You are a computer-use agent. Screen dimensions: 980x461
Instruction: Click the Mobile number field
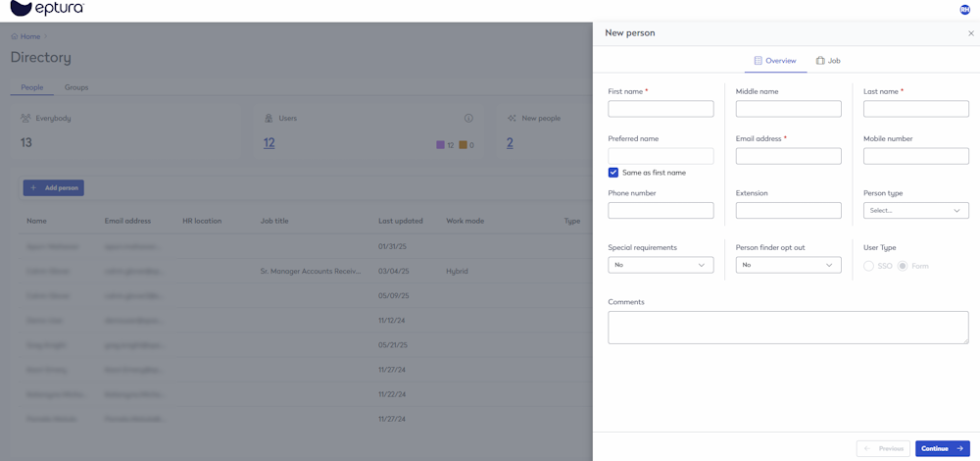(915, 156)
